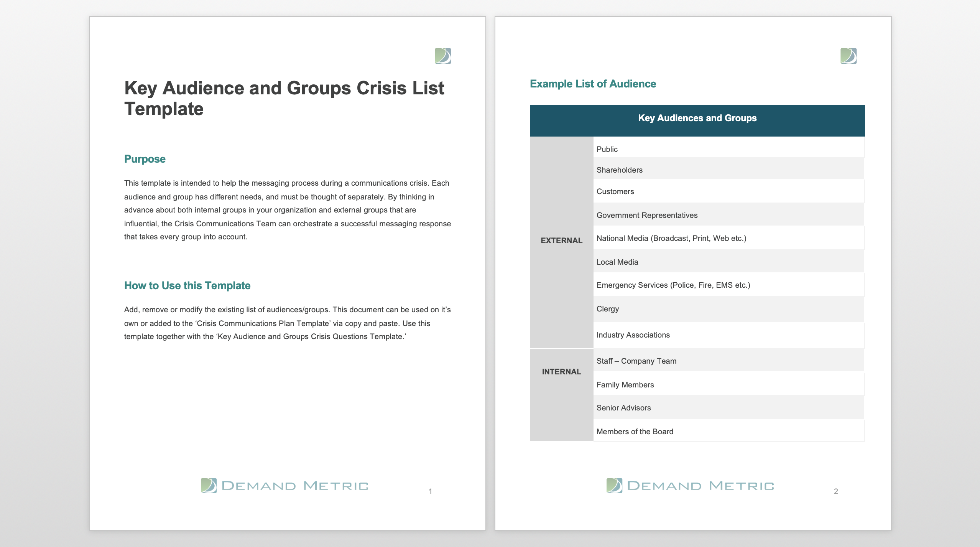Click the 'Government Representatives' row
The height and width of the screenshot is (547, 980).
click(x=729, y=214)
